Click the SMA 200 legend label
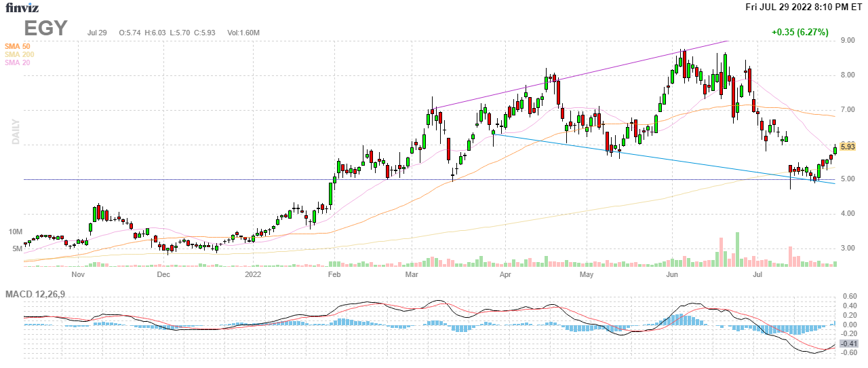 pos(19,54)
